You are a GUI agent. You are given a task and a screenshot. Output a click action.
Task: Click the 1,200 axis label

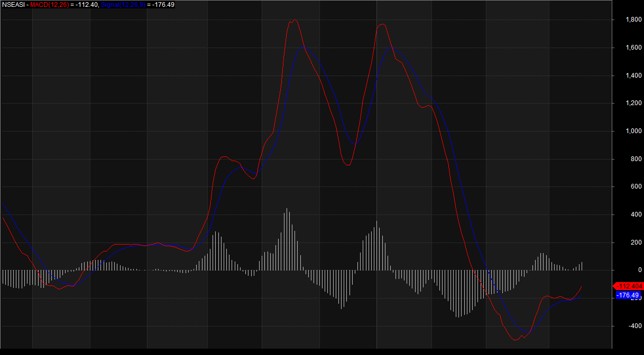point(633,103)
